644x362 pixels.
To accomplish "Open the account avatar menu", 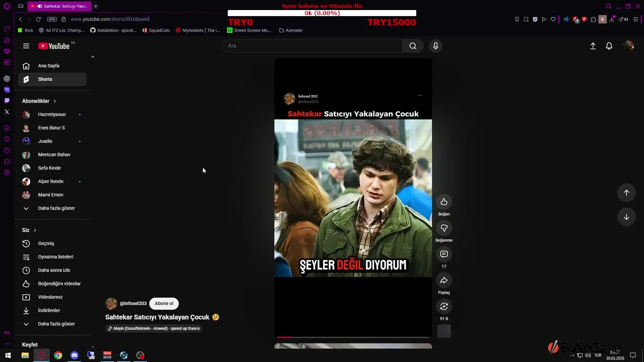I will click(628, 46).
